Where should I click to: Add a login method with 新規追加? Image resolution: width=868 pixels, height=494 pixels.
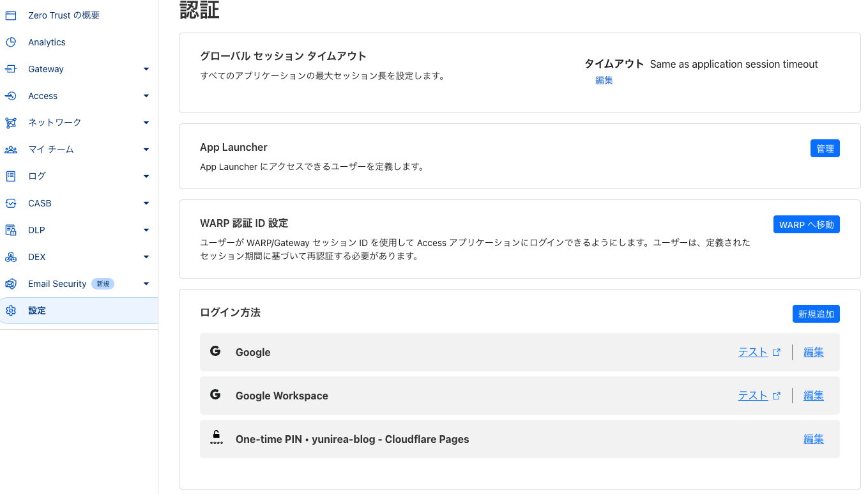click(x=816, y=314)
